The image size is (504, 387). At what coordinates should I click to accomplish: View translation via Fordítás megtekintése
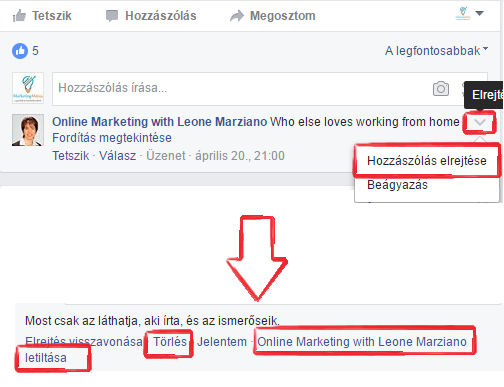pos(112,138)
